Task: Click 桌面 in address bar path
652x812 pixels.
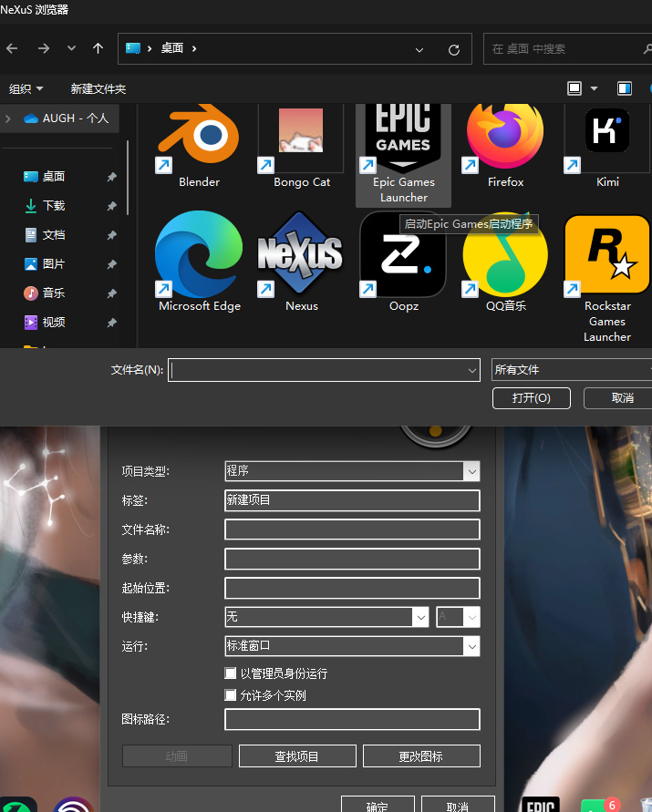Action: click(172, 48)
